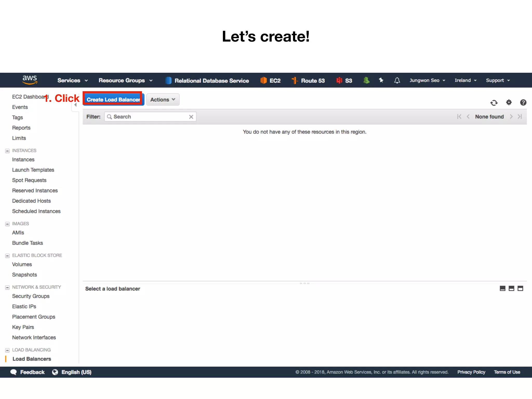Viewport: 532px width, 399px height.
Task: Open Elastic IPs page
Action: pyautogui.click(x=24, y=307)
